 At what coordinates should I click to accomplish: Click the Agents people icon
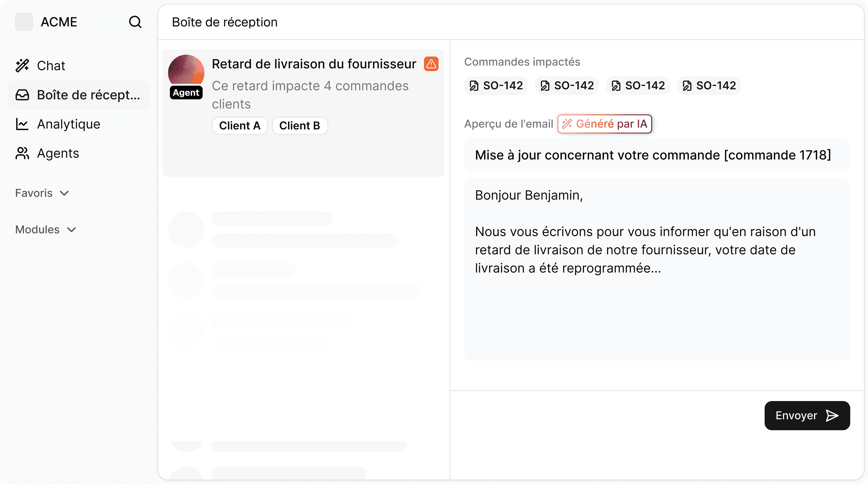(22, 153)
